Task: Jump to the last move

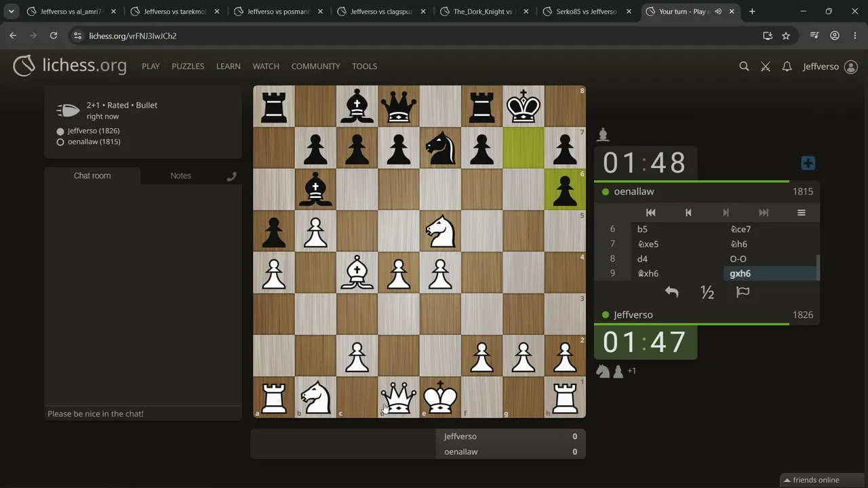Action: [x=764, y=213]
